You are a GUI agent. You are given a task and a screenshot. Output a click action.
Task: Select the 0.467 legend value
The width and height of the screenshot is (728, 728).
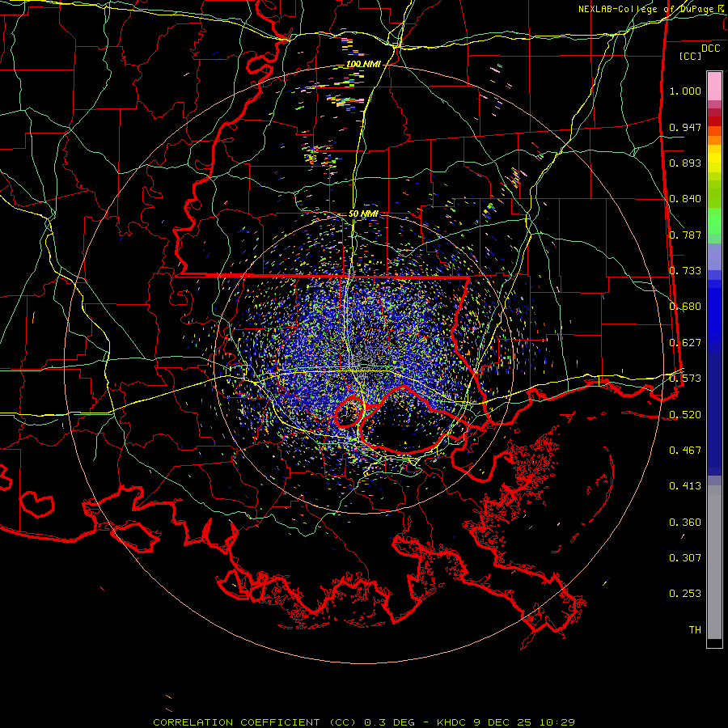[685, 451]
